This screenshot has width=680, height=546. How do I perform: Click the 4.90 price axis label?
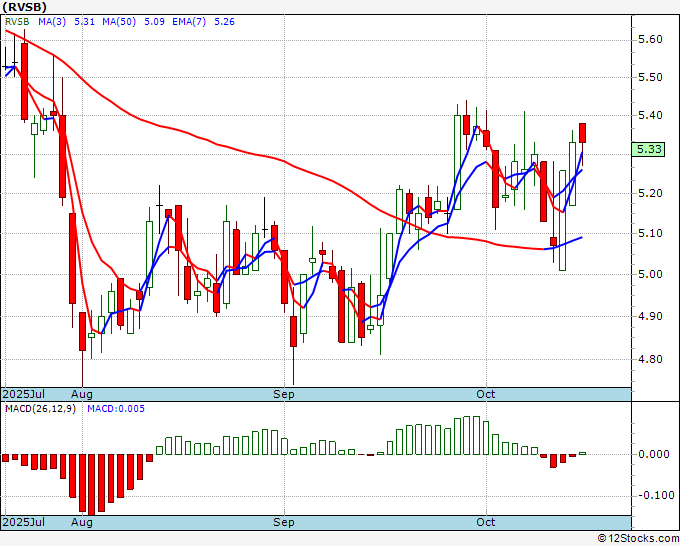pos(650,317)
